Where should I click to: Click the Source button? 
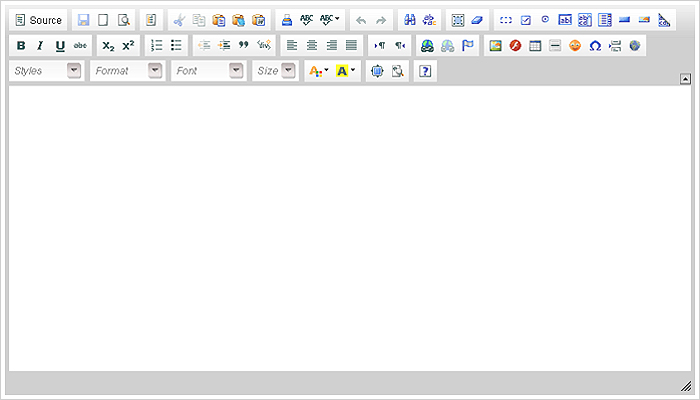tap(38, 20)
